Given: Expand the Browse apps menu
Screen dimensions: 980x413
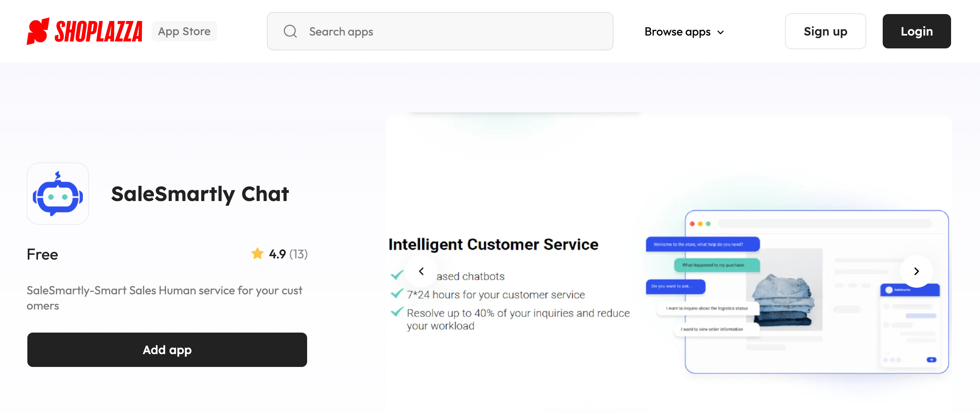Looking at the screenshot, I should [x=678, y=32].
